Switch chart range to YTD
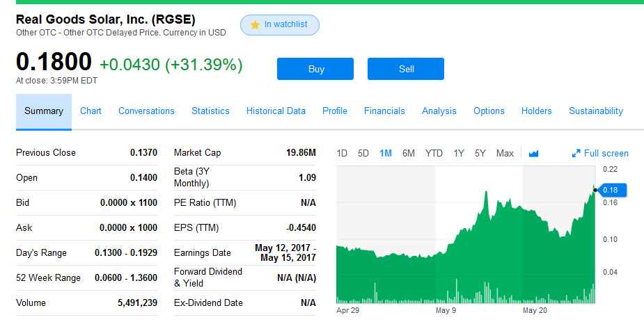This screenshot has height=322, width=644. click(434, 154)
